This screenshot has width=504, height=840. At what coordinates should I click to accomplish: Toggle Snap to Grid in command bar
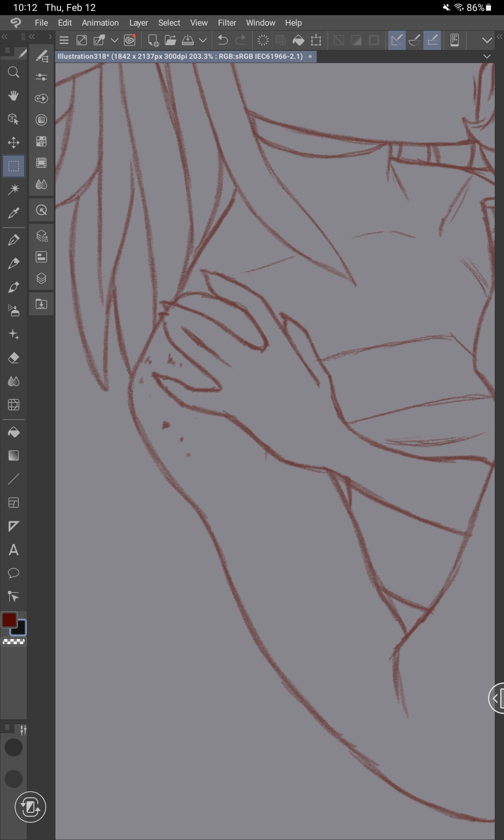point(432,40)
